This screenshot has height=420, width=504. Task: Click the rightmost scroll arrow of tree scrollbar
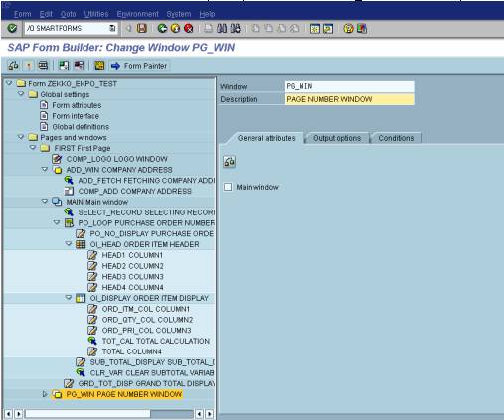[210, 414]
